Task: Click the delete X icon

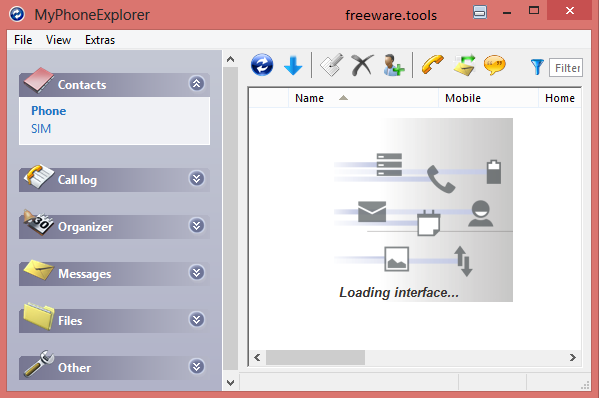Action: point(362,65)
